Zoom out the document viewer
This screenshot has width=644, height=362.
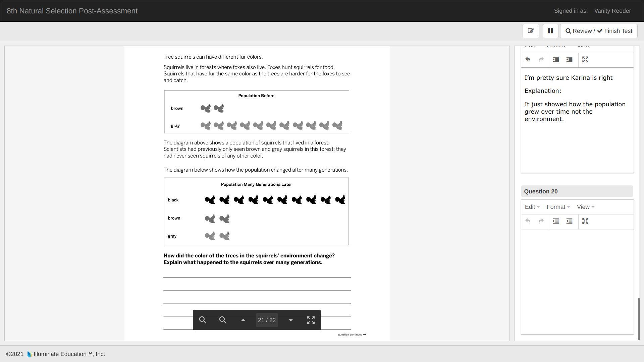(x=203, y=320)
